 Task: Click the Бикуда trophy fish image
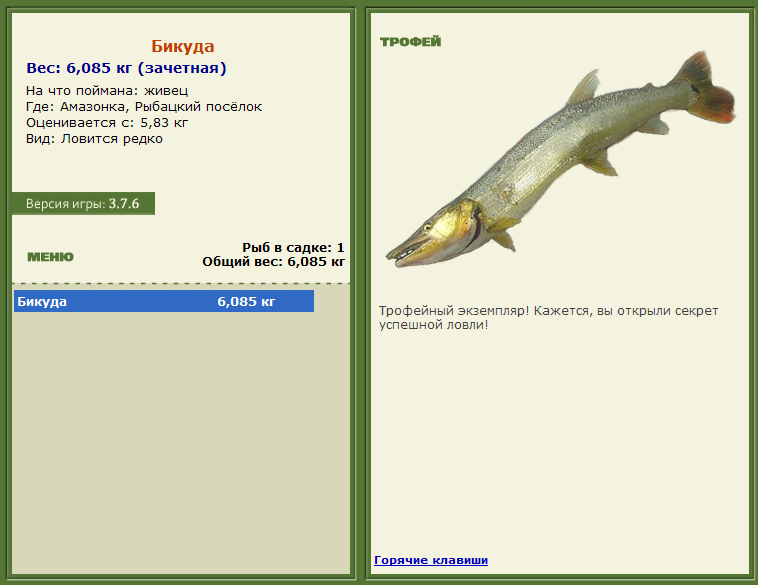[x=560, y=160]
